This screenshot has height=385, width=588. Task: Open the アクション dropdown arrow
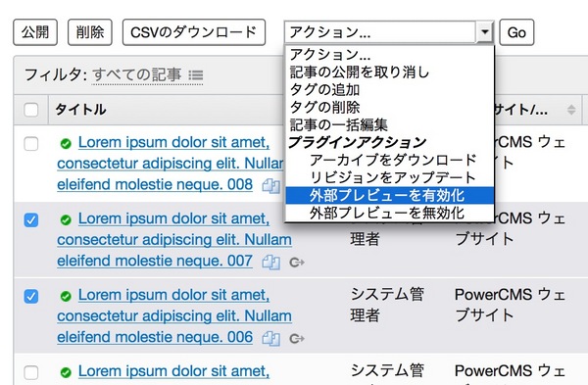click(484, 32)
